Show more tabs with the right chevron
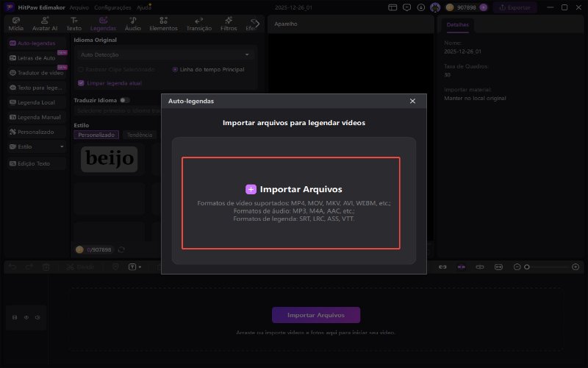 [x=256, y=24]
